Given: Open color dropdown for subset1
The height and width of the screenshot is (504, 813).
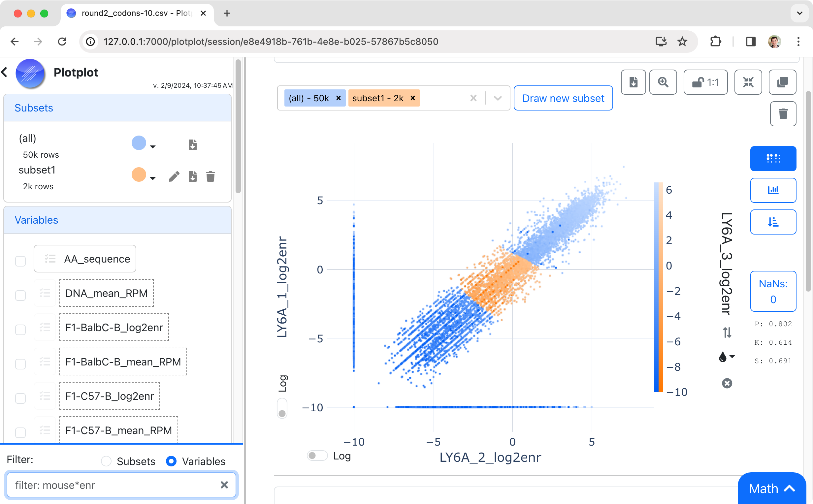Looking at the screenshot, I should [x=153, y=178].
